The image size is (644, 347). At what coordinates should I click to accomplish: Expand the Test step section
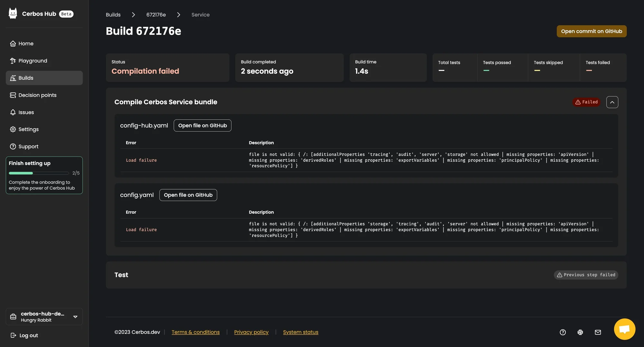[x=121, y=275]
